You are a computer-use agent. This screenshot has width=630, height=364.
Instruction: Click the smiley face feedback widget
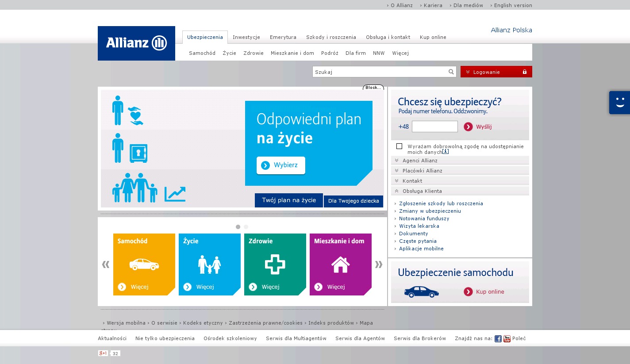(x=619, y=103)
